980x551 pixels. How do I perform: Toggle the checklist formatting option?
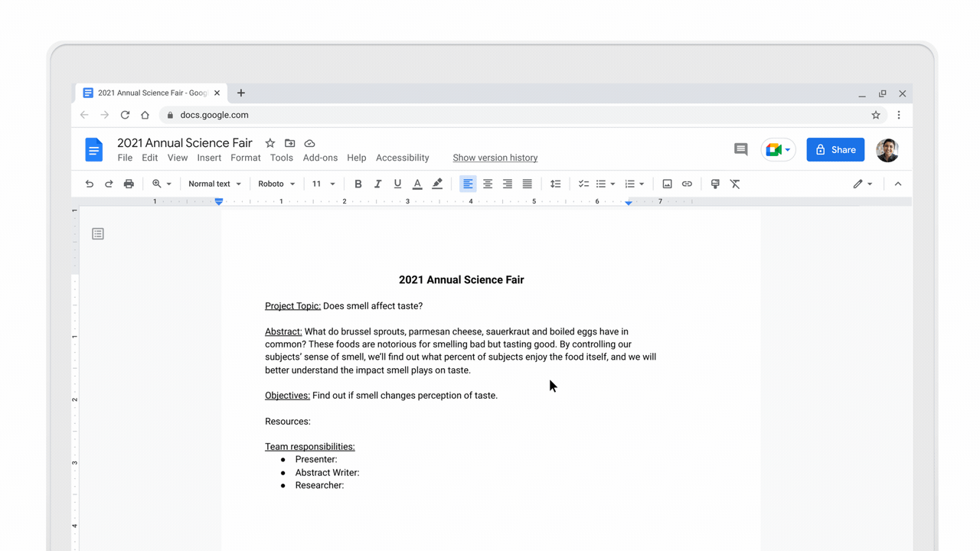pyautogui.click(x=583, y=184)
